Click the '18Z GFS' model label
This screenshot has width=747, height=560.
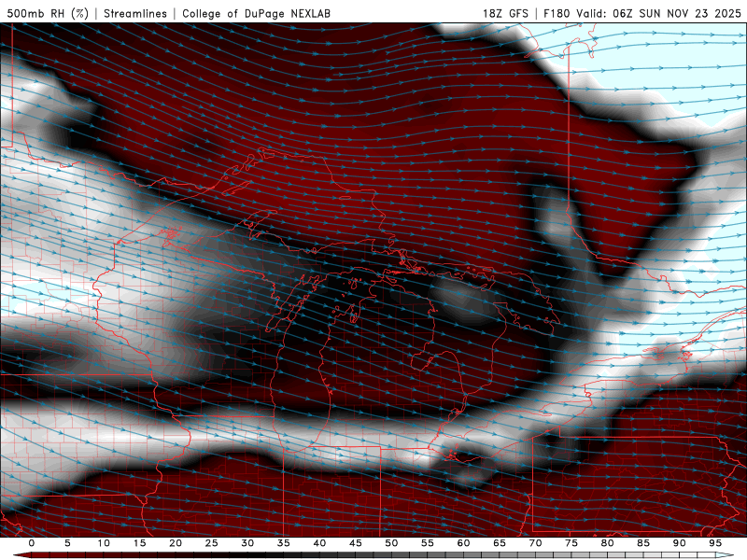coord(505,13)
